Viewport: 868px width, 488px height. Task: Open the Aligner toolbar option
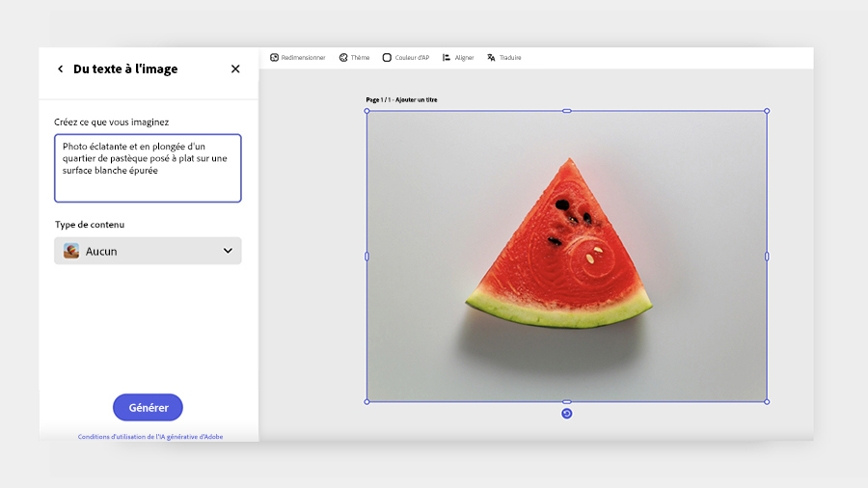458,58
